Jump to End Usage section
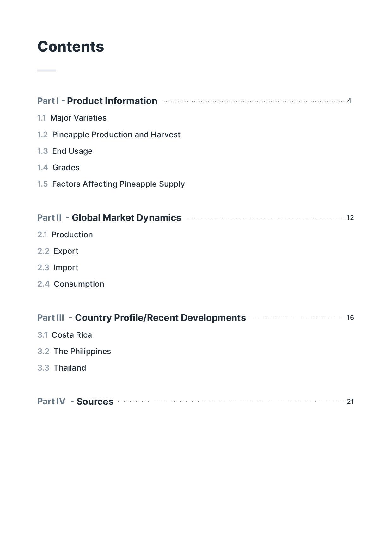 tap(72, 151)
